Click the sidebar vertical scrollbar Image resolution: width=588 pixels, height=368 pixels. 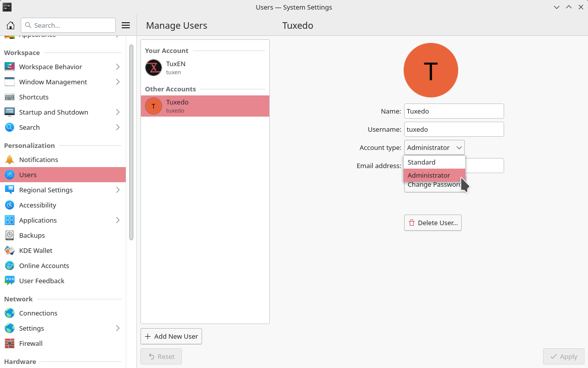(x=131, y=141)
